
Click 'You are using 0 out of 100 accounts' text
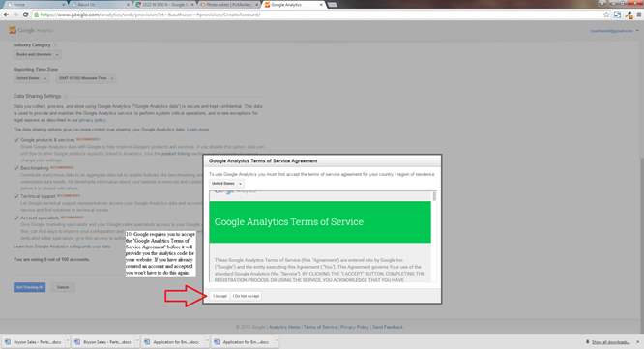point(51,259)
